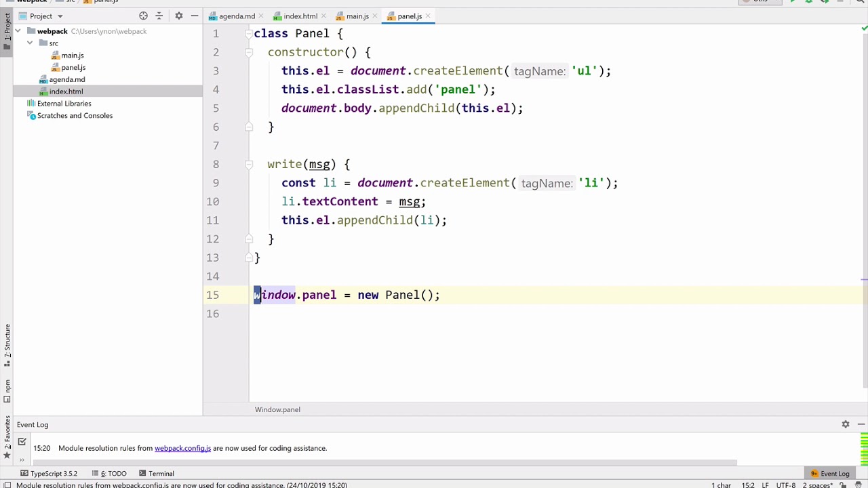This screenshot has height=488, width=868.
Task: Click 'panel' string on line 4
Action: pyautogui.click(x=458, y=89)
